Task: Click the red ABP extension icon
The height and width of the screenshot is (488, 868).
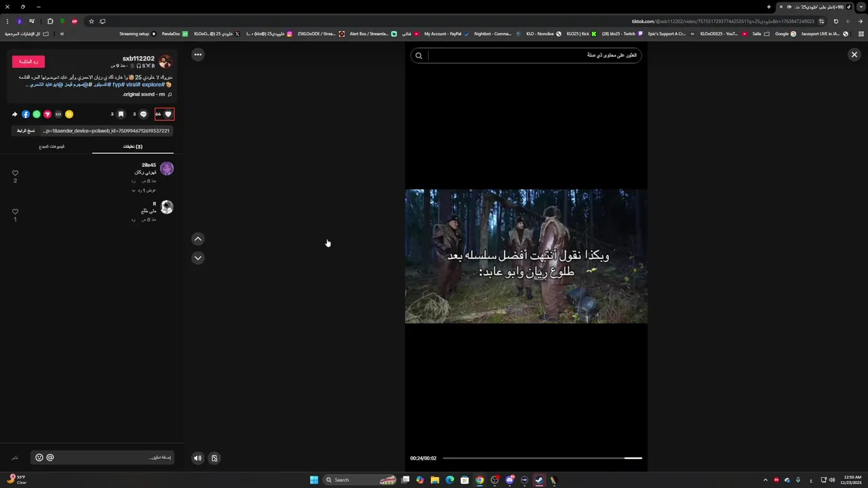Action: coord(75,21)
